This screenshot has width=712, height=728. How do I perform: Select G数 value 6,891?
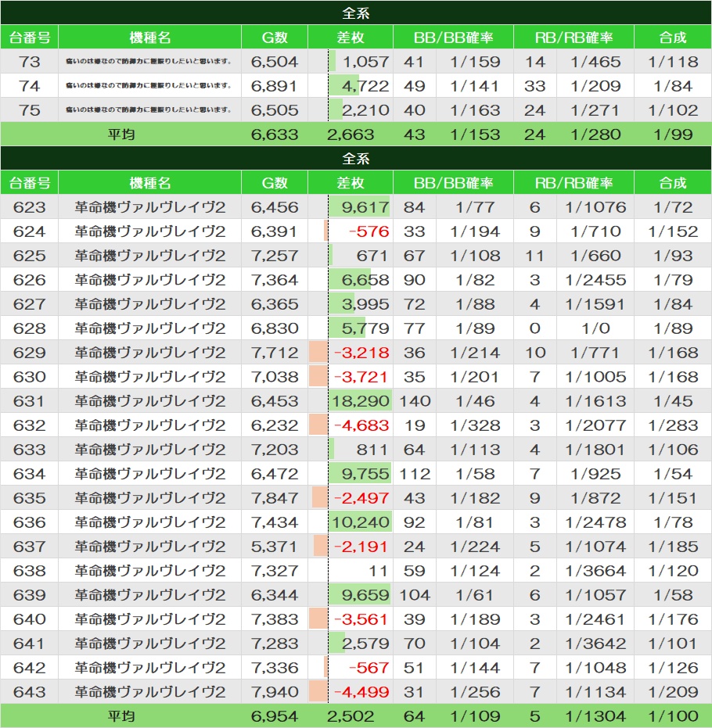click(x=275, y=86)
